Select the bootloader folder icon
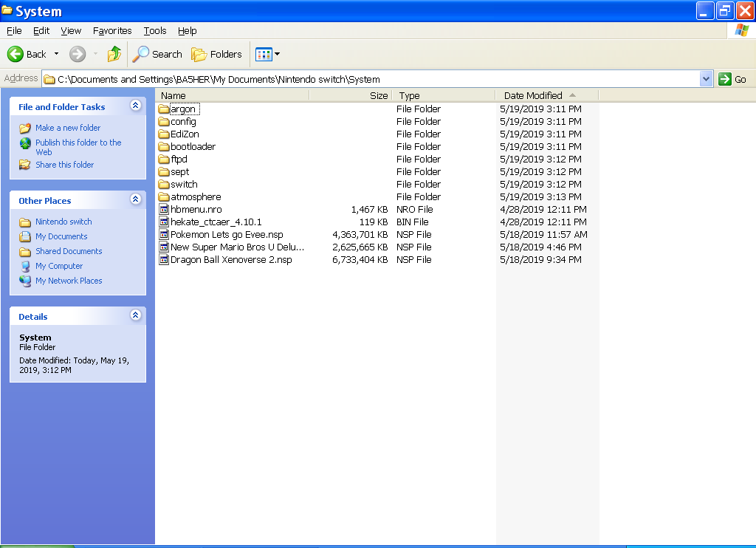The height and width of the screenshot is (548, 756). click(x=164, y=147)
